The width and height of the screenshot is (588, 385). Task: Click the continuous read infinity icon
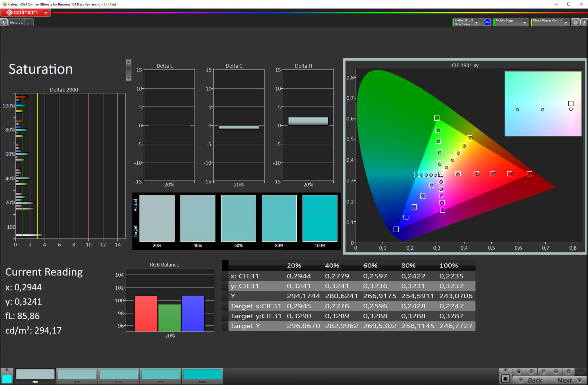[556, 372]
